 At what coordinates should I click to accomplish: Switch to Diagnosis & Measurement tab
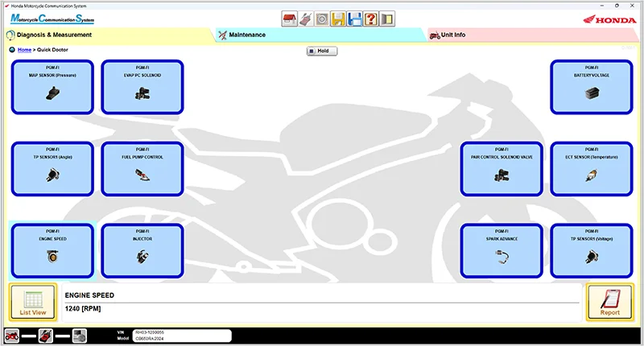tap(109, 35)
